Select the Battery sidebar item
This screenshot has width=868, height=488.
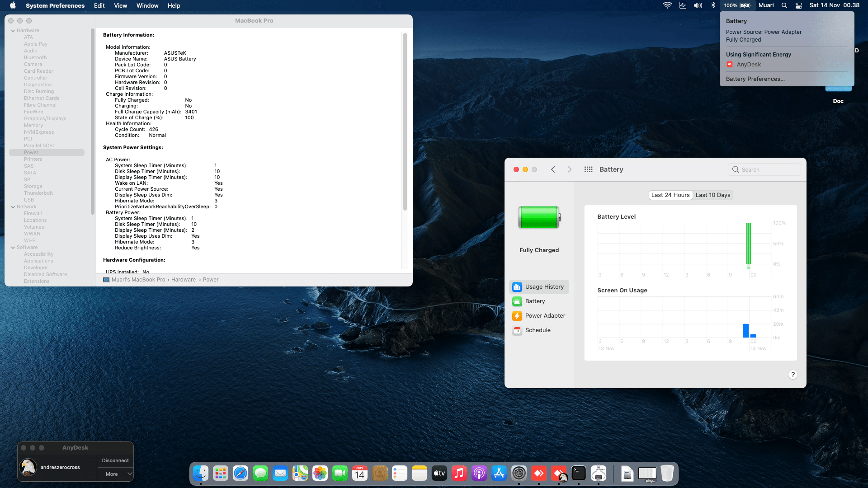(534, 301)
